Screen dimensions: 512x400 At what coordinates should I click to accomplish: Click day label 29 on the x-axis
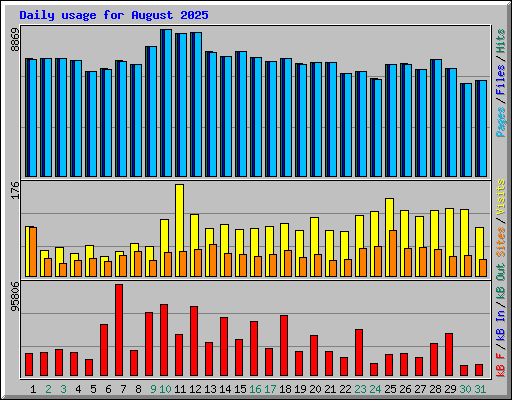[x=450, y=389]
